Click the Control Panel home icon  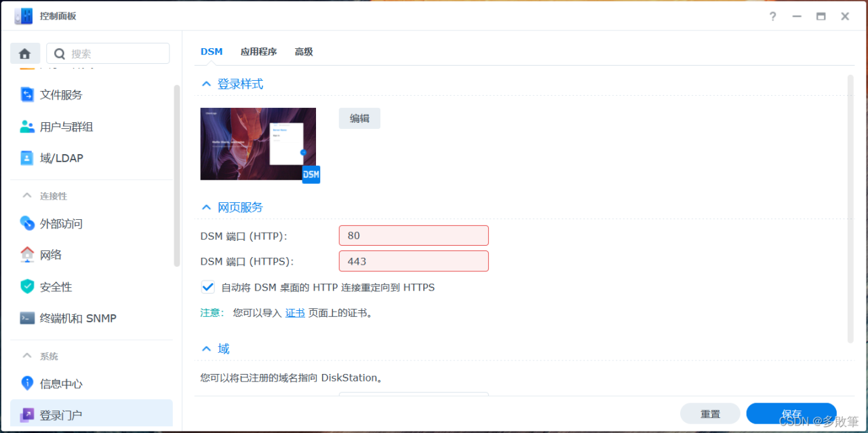[x=25, y=54]
